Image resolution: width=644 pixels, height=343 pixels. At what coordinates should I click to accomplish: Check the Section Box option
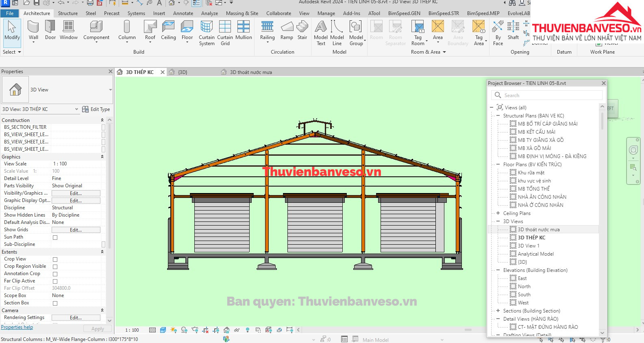pos(55,303)
